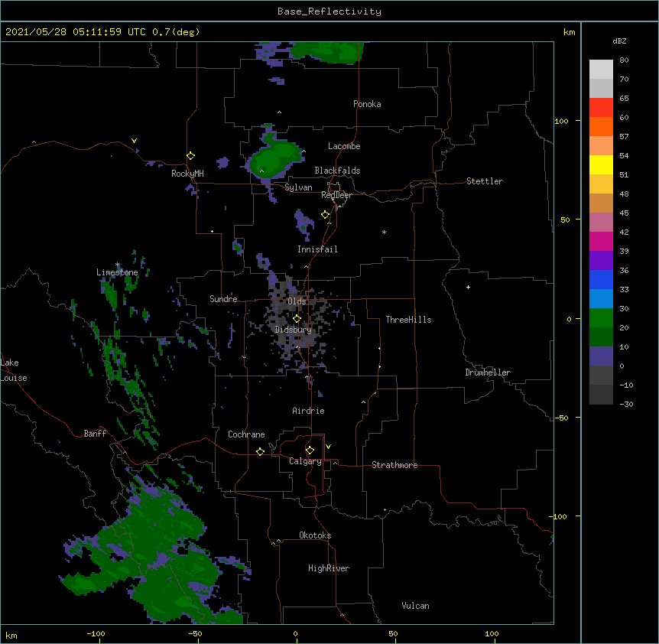Select the yellow marker west of Calgary near Cochrane
Screen dimensions: 659x644
point(260,451)
